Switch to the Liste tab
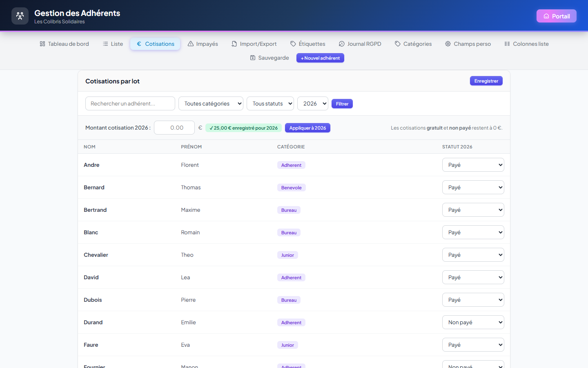This screenshot has width=588, height=368. [113, 44]
